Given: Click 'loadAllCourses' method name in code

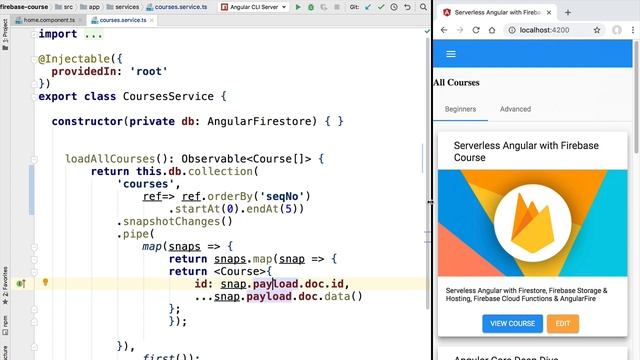Looking at the screenshot, I should click(110, 159).
